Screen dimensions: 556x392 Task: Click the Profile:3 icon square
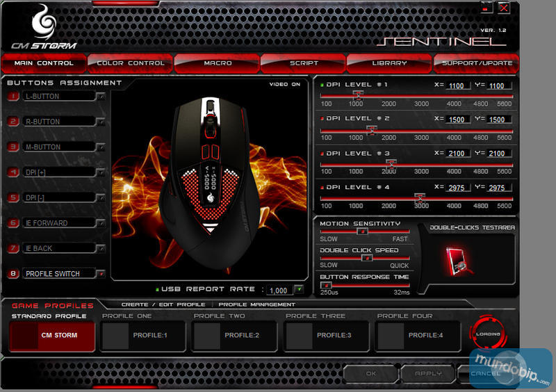pyautogui.click(x=300, y=336)
